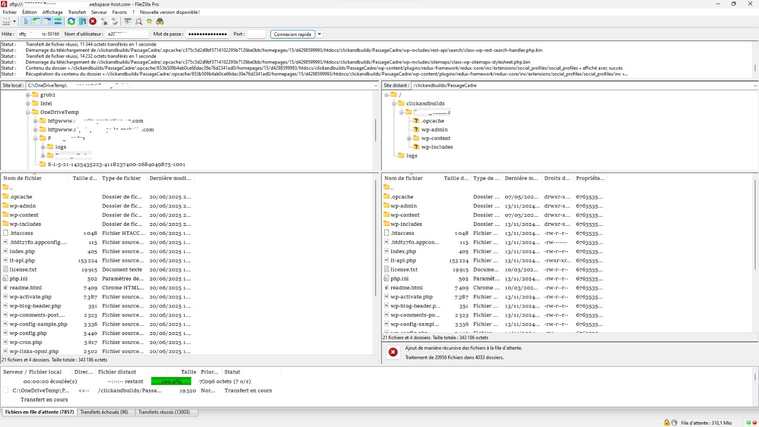Expand the Intel folder node

tap(28, 104)
